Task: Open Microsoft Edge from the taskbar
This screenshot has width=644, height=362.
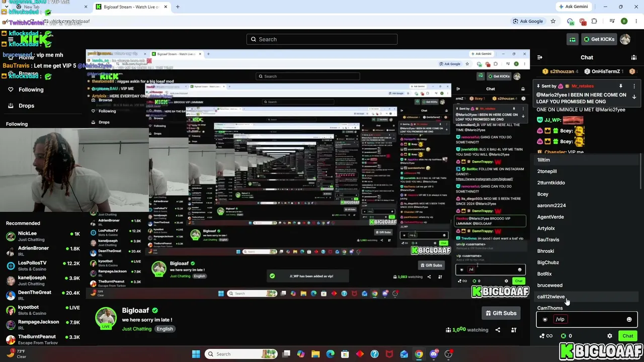Action: [330, 354]
